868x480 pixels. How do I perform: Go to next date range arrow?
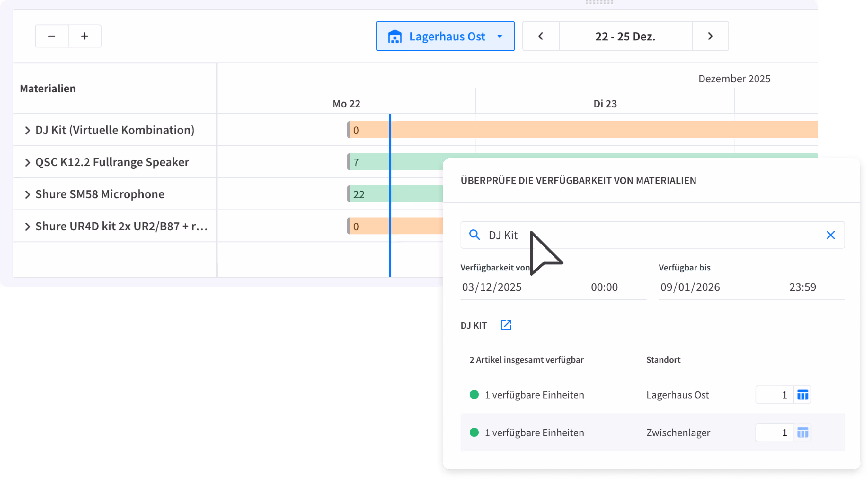710,36
